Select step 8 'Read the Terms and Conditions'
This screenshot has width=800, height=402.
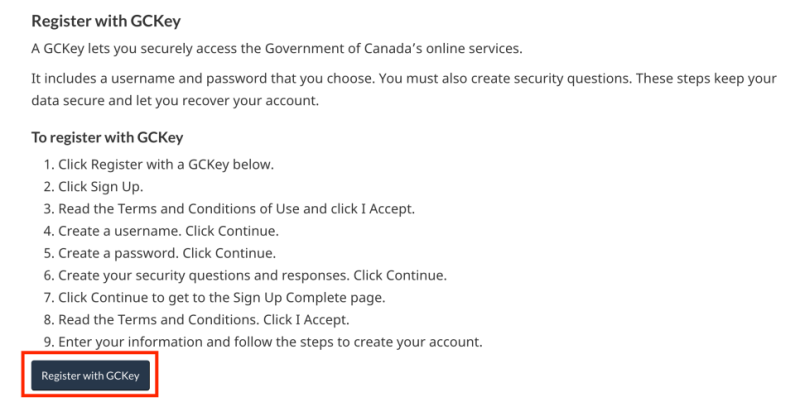point(196,319)
